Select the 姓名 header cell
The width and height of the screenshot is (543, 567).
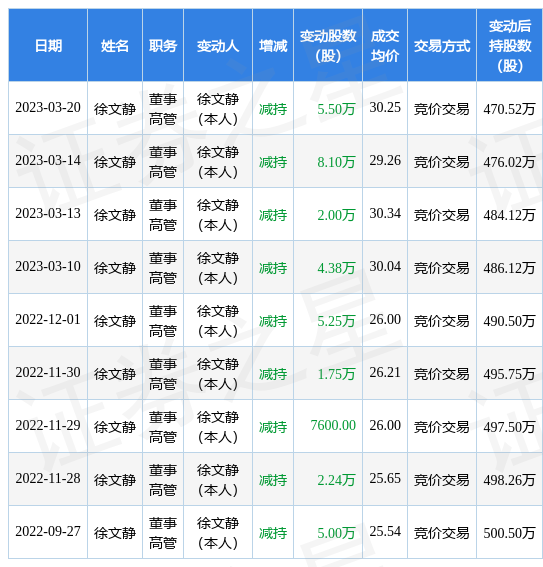[x=115, y=46]
